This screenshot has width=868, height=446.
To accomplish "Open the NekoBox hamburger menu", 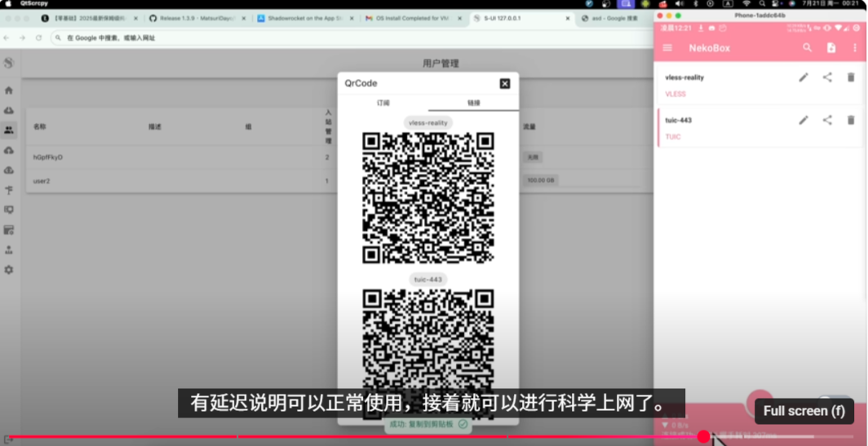I will tap(667, 48).
